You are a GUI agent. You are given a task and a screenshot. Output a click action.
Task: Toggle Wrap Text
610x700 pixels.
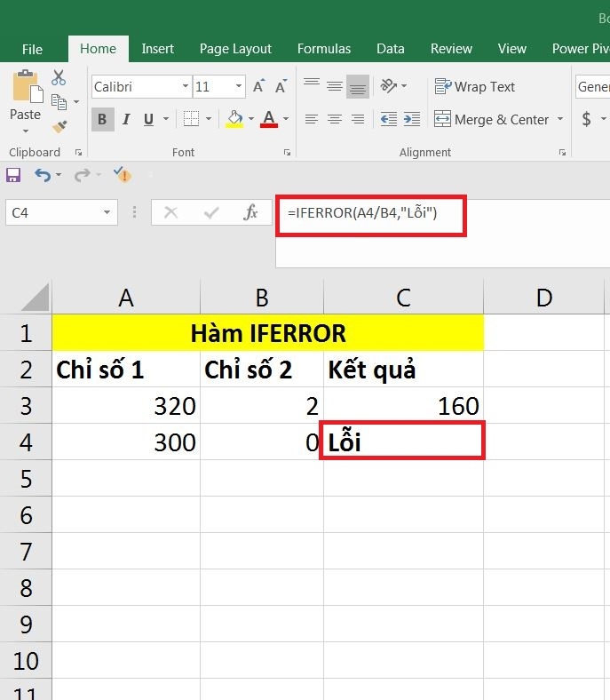(x=475, y=86)
